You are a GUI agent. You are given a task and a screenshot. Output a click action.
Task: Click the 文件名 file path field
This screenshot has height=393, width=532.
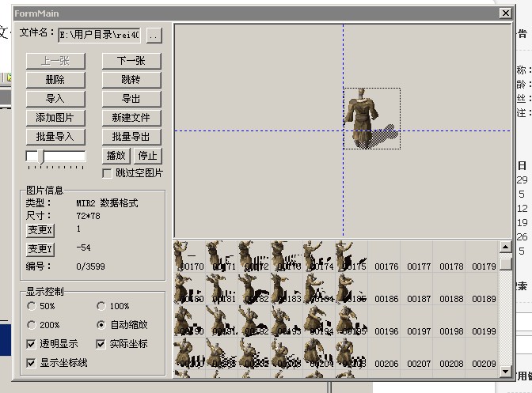tap(100, 35)
